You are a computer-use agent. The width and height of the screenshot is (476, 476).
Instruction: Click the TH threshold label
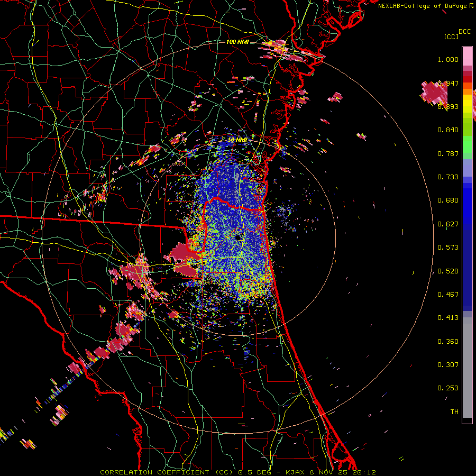pyautogui.click(x=454, y=412)
